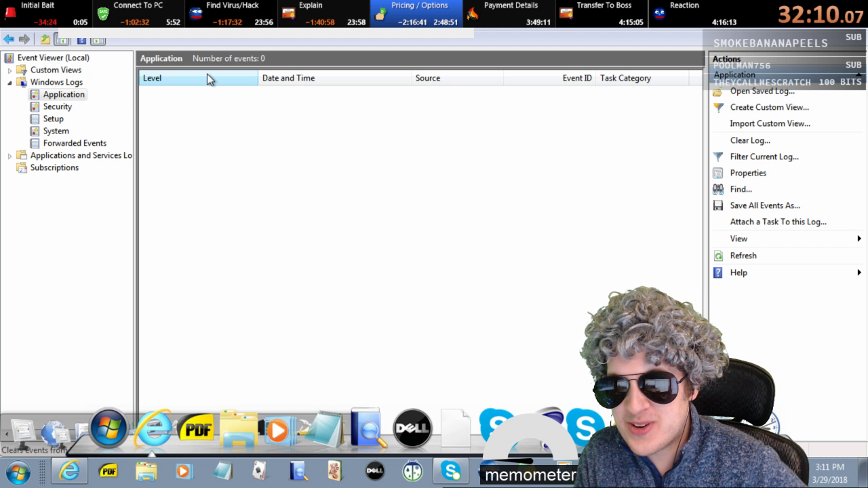The image size is (868, 488).
Task: Open Help from the toolbar question-mark icon
Action: 81,39
